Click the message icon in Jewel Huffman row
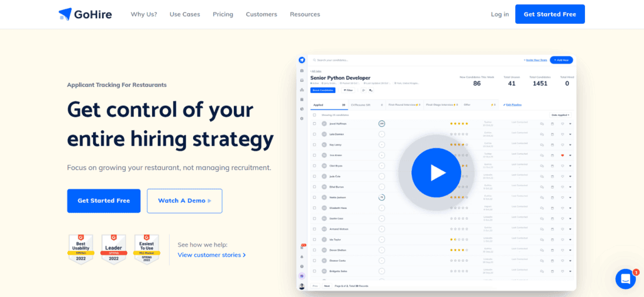This screenshot has height=297, width=644. click(x=541, y=124)
